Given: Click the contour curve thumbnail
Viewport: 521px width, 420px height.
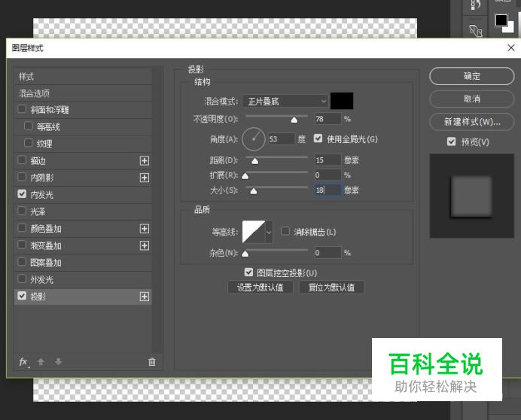Looking at the screenshot, I should pyautogui.click(x=254, y=232).
